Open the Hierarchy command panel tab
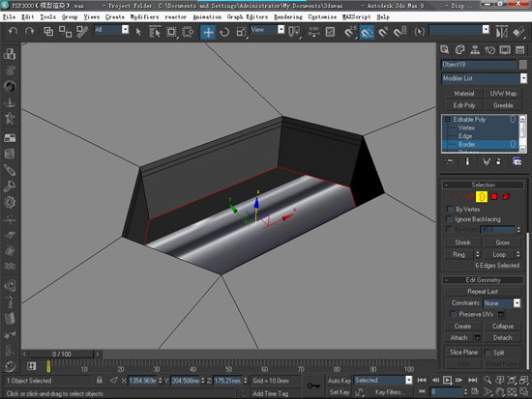Image resolution: width=532 pixels, height=399 pixels. (x=475, y=50)
